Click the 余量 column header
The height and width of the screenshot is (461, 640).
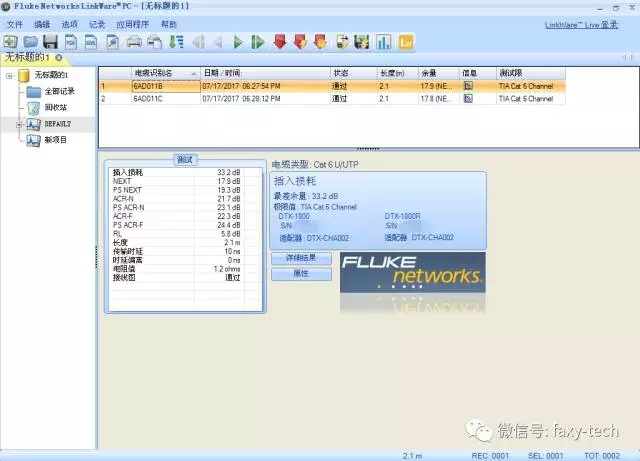point(438,73)
